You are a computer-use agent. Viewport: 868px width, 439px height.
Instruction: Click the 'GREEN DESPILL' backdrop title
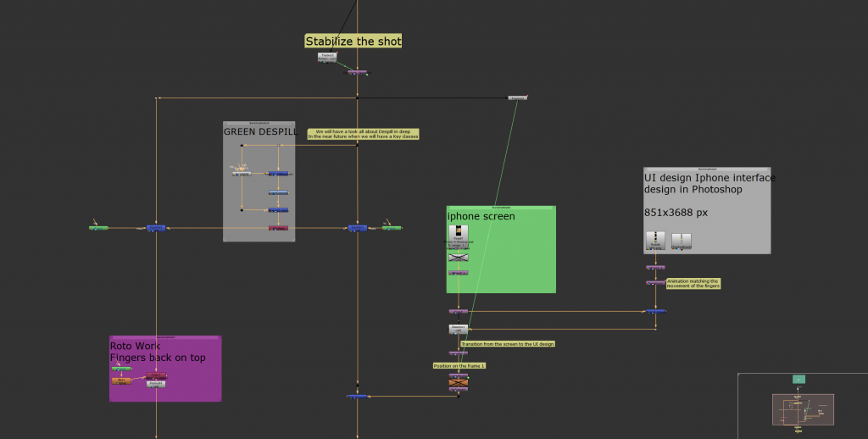[261, 131]
